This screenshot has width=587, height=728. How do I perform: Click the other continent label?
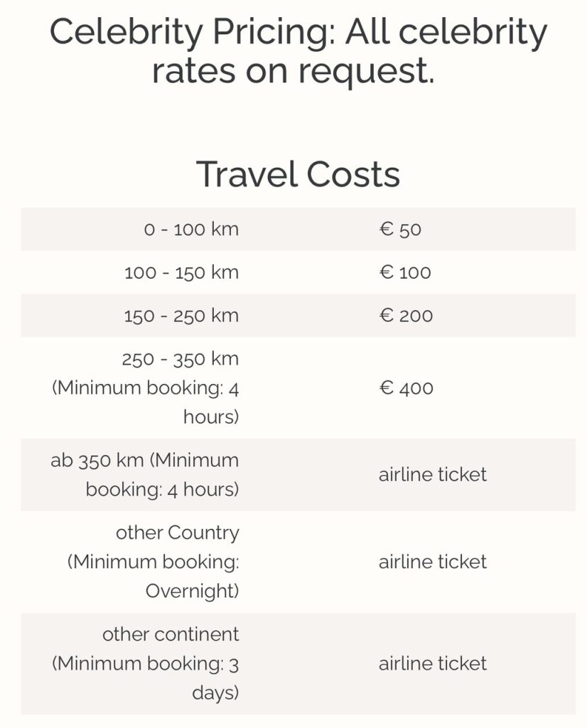point(171,634)
